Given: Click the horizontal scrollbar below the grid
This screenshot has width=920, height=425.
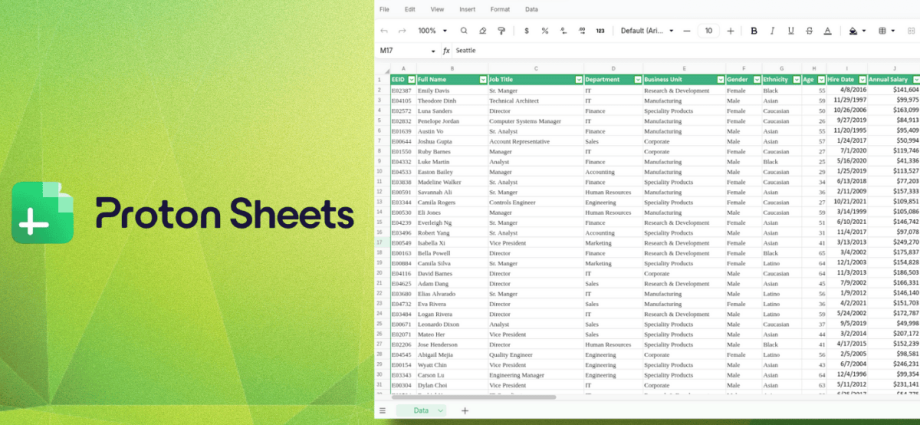Looking at the screenshot, I should point(473,397).
